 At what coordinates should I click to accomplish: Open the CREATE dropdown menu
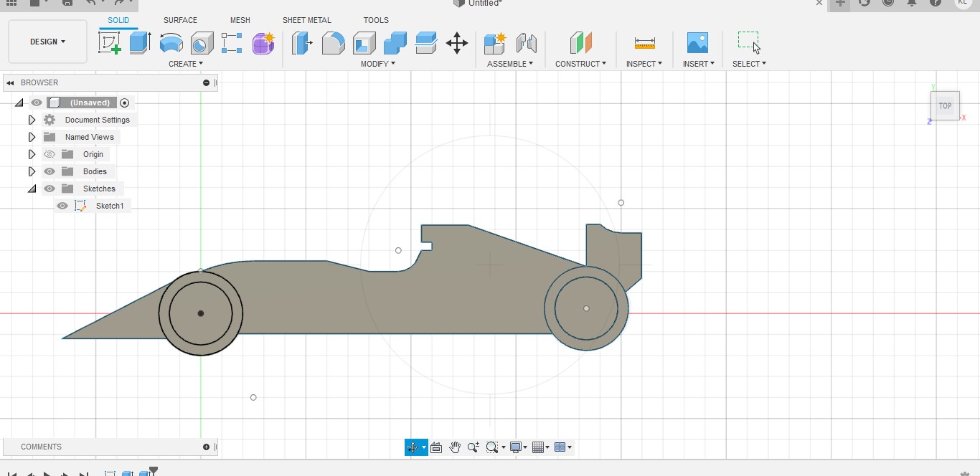[186, 64]
